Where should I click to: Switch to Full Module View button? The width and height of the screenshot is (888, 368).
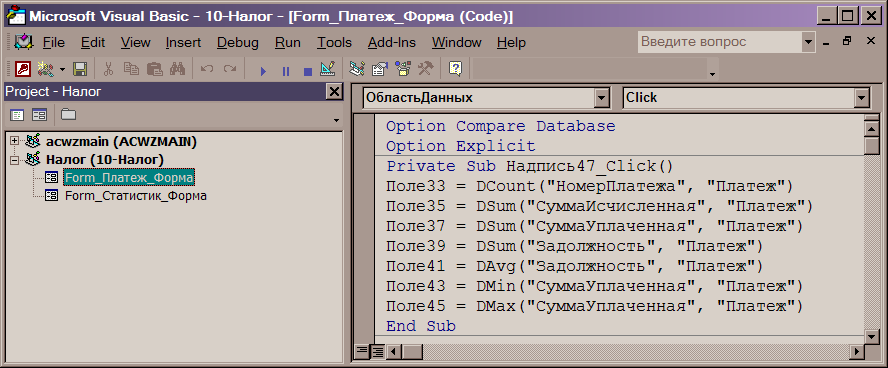377,352
